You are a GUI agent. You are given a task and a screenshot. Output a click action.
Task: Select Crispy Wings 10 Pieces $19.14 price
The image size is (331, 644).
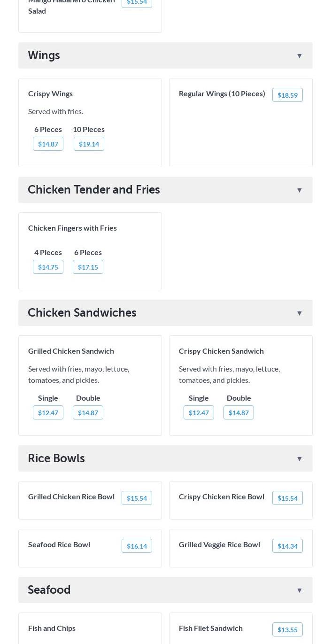89,144
